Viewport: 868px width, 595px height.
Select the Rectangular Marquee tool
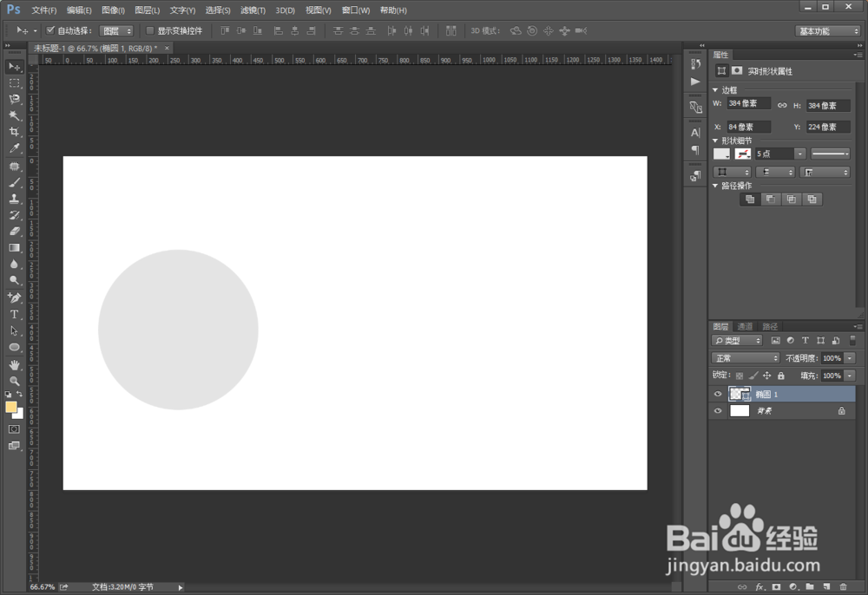tap(15, 83)
